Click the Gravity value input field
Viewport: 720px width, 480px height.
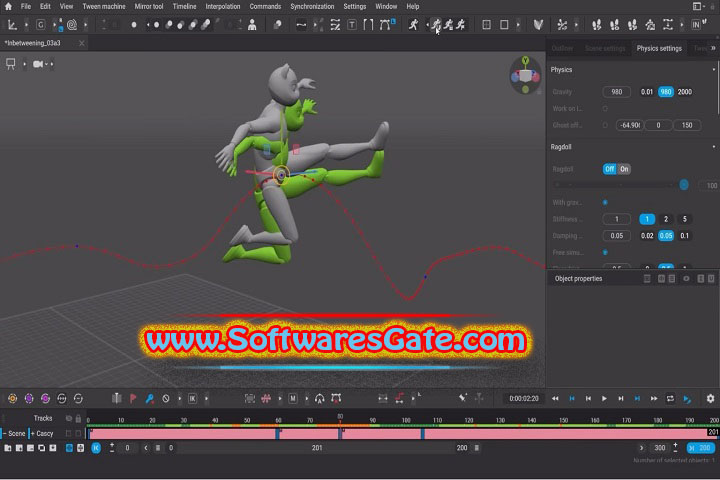[x=617, y=92]
